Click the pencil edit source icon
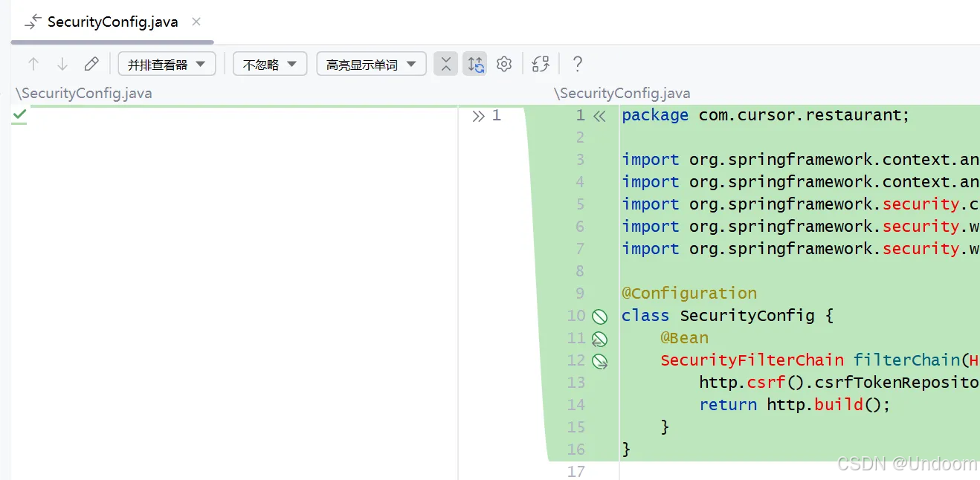 [91, 65]
